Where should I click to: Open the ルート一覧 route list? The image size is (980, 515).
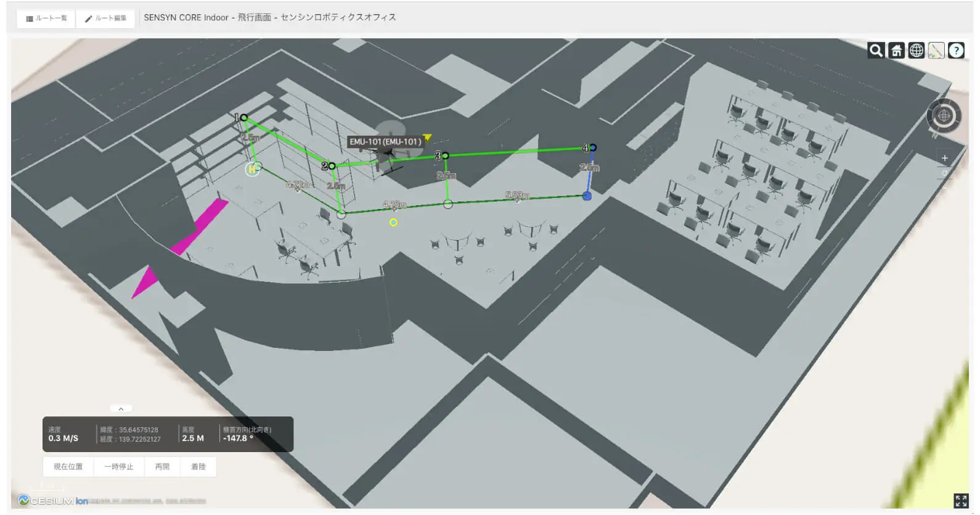pos(47,19)
